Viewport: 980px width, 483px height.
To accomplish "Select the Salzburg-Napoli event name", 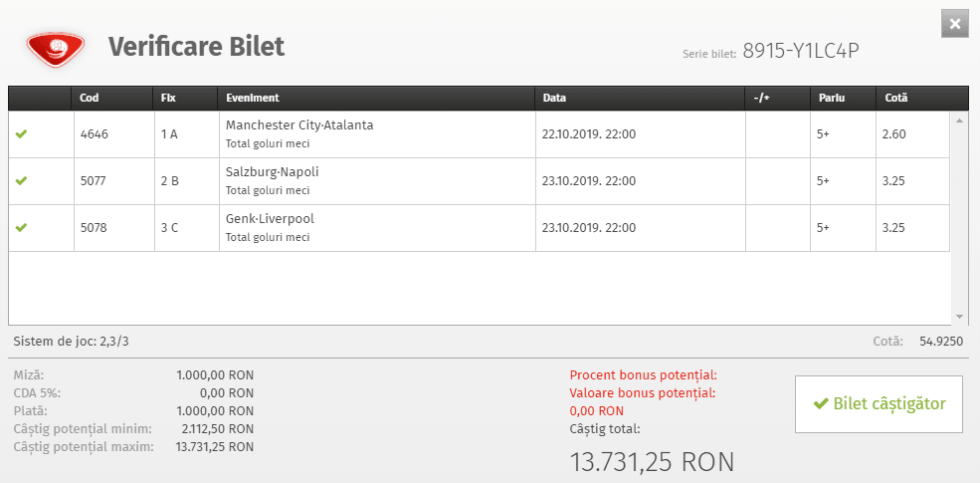I will (272, 172).
